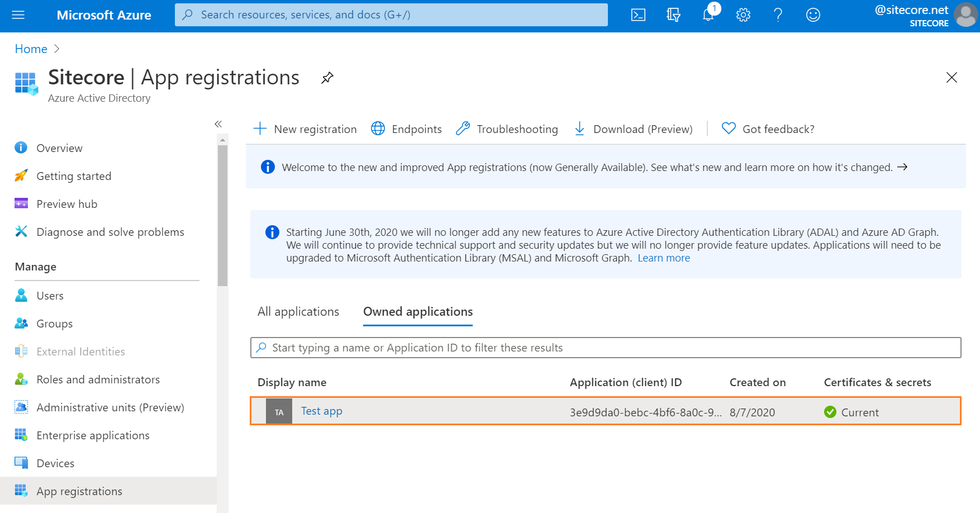This screenshot has height=513, width=980.
Task: Click the App registrations grid icon in sidebar
Action: coord(21,491)
